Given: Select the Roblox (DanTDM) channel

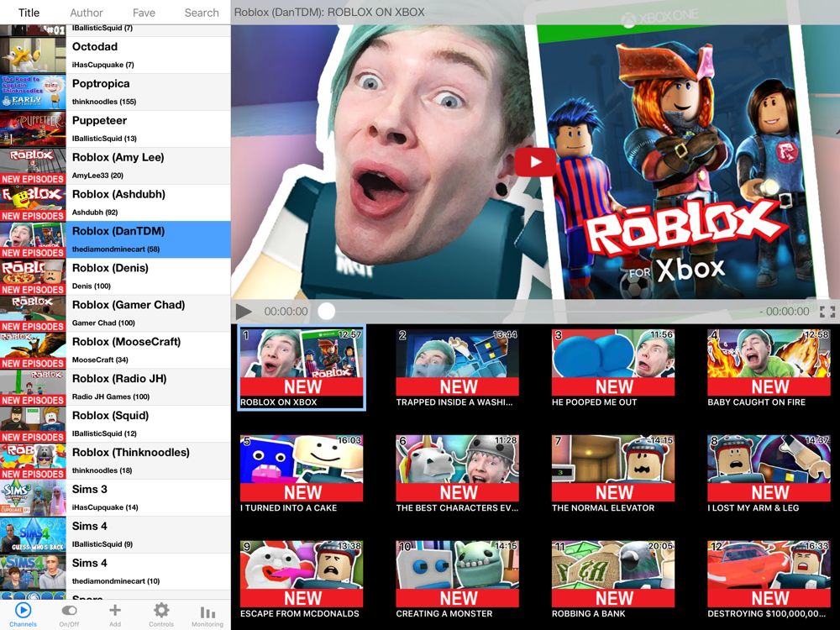Looking at the screenshot, I should [115, 239].
